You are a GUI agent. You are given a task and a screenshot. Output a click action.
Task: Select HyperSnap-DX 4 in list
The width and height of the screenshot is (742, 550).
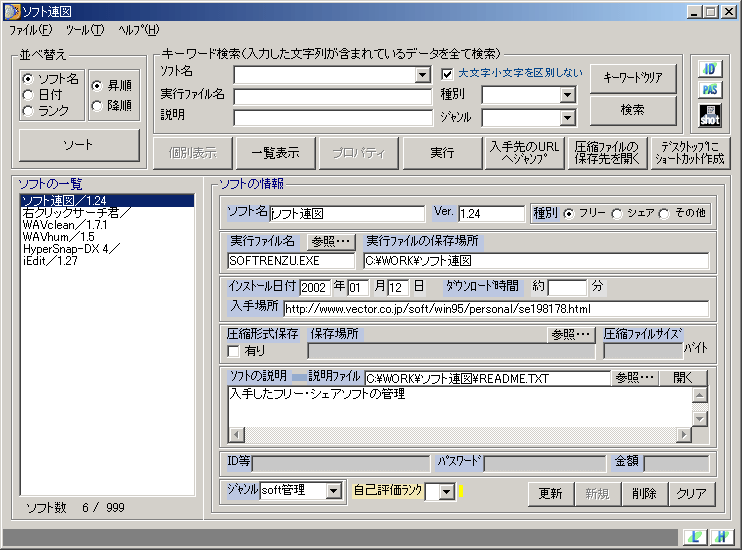click(107, 249)
